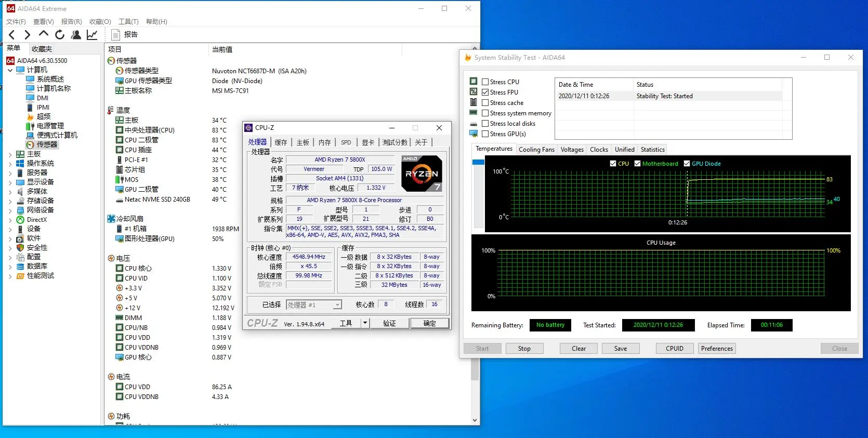Expand the 服务器 tree node
The width and height of the screenshot is (868, 438).
click(x=10, y=173)
